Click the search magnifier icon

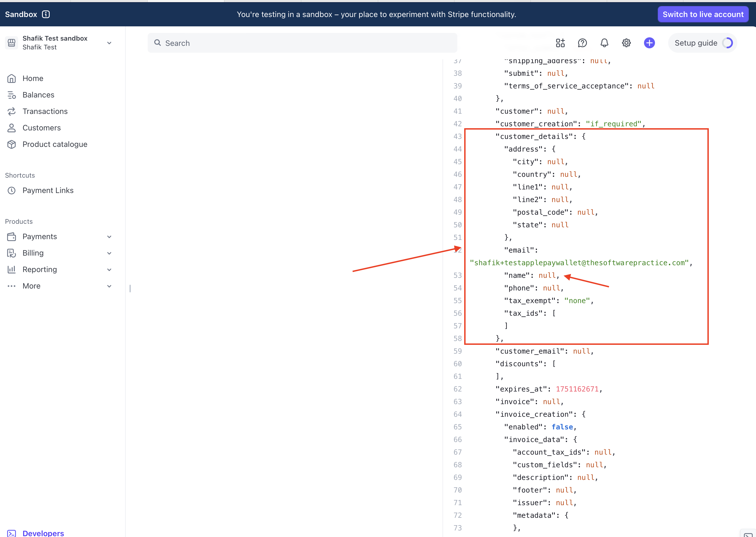[x=158, y=43]
